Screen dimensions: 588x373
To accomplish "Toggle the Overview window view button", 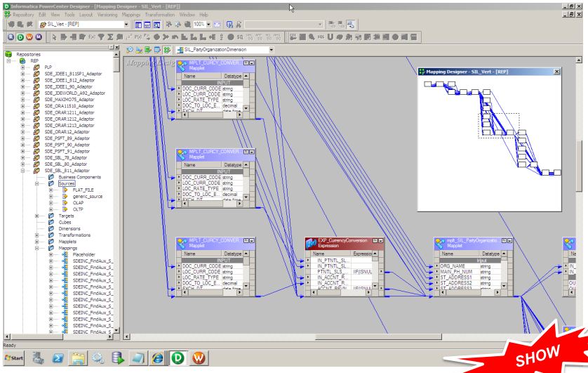I will click(156, 25).
